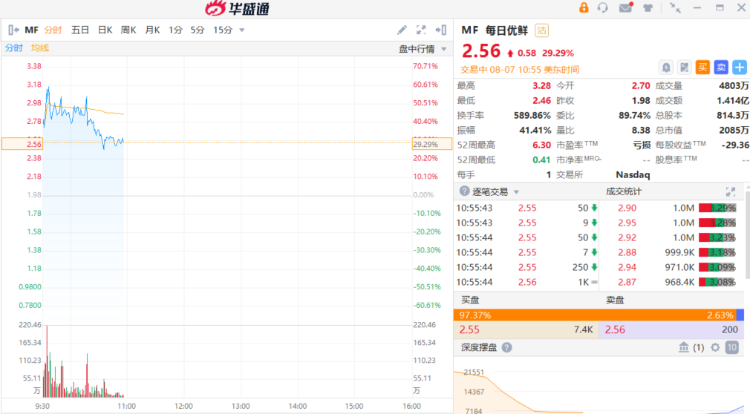Click ask price 2.56 in order book
The width and height of the screenshot is (750, 414).
pos(615,329)
